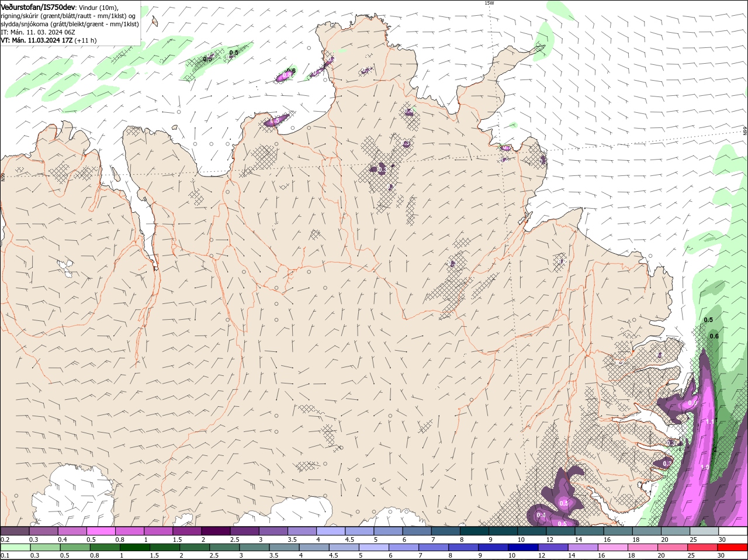Viewport: 748px width, 560px height.
Task: Pick the bright red swatch ending lower scale
Action: [732, 547]
